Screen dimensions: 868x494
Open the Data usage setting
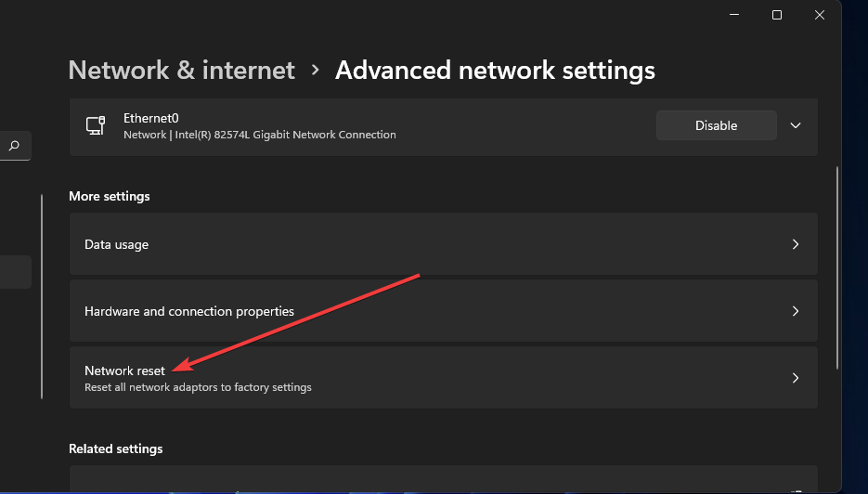pyautogui.click(x=117, y=245)
